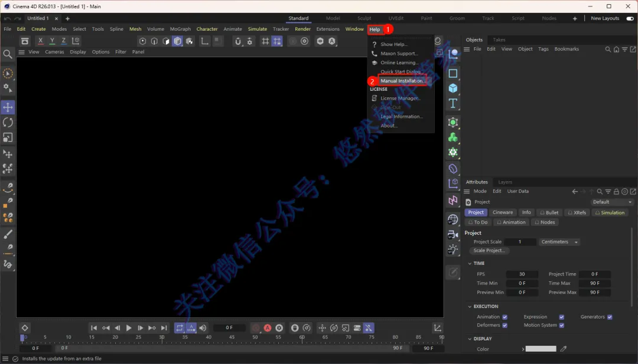Toggle the Deformers execution checkbox
The image size is (638, 364).
505,326
